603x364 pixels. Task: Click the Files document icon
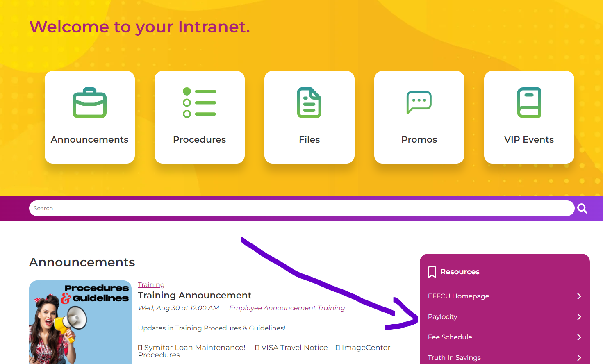309,103
